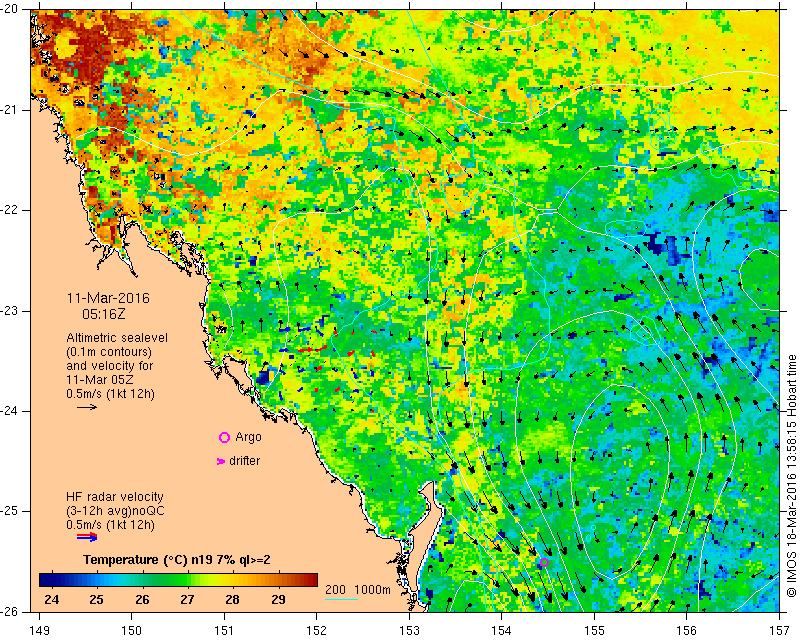This screenshot has width=800, height=640.
Task: Click the magenta drifter arrow legend icon
Action: coord(221,461)
